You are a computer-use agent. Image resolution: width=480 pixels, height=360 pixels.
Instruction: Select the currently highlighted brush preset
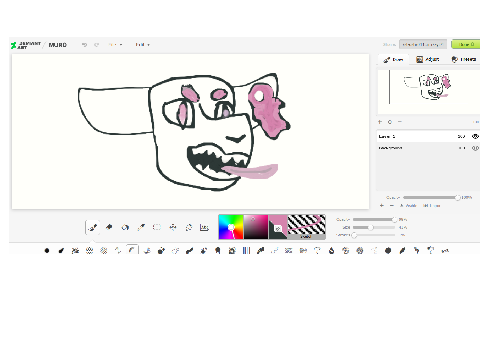(132, 250)
